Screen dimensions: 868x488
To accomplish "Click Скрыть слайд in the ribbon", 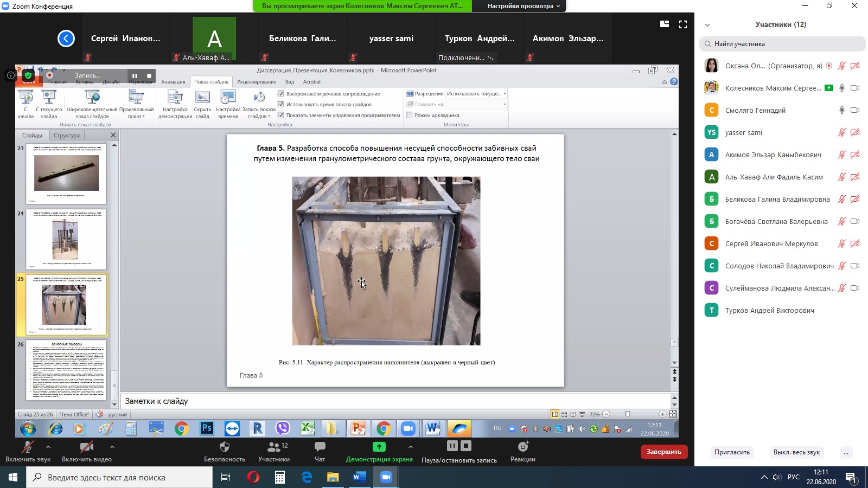I will pyautogui.click(x=202, y=105).
